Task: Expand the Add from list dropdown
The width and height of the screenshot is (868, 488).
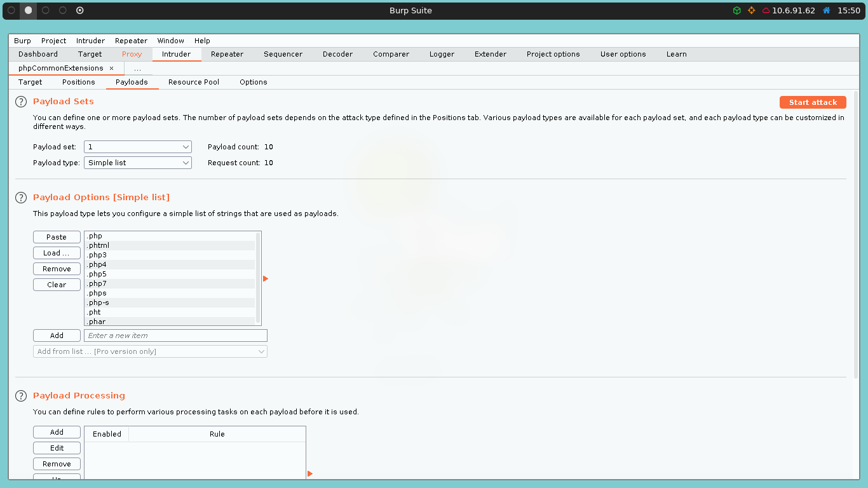Action: (x=150, y=351)
